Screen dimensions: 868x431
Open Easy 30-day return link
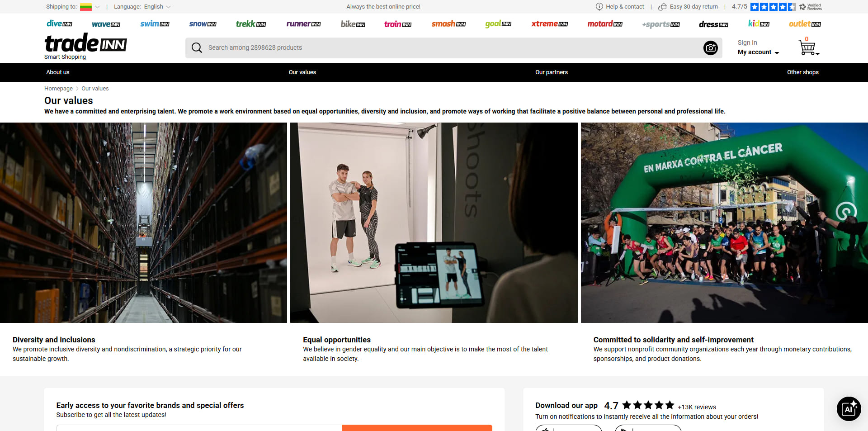688,7
